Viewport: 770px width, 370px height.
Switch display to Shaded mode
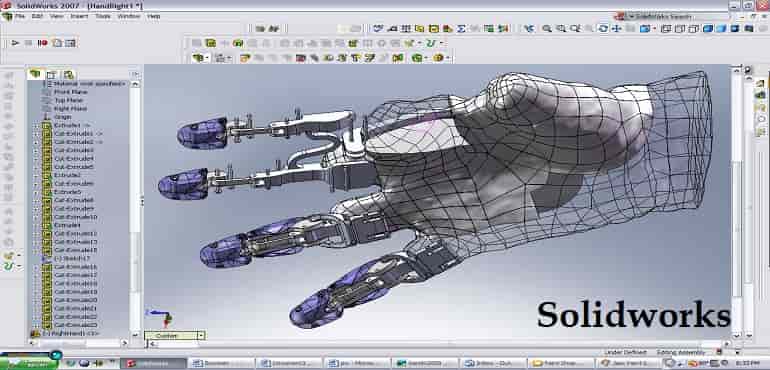721,28
